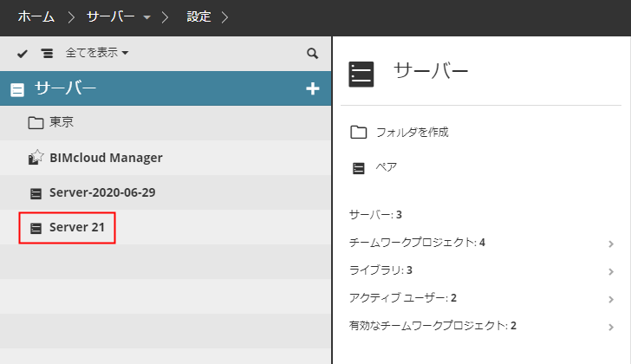Click the Server 21 server icon
Screen dimensions: 631x364
click(36, 228)
